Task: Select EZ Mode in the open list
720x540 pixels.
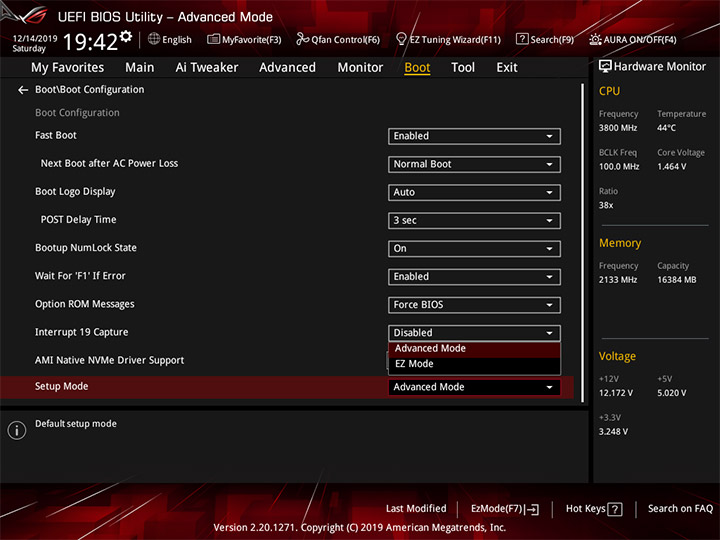Action: (x=474, y=364)
